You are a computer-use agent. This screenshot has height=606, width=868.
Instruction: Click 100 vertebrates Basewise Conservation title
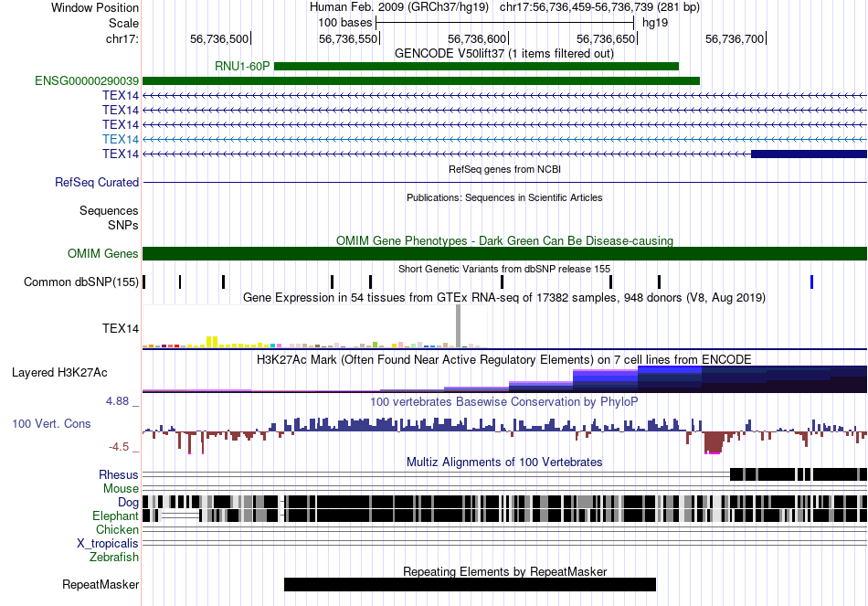tap(504, 401)
